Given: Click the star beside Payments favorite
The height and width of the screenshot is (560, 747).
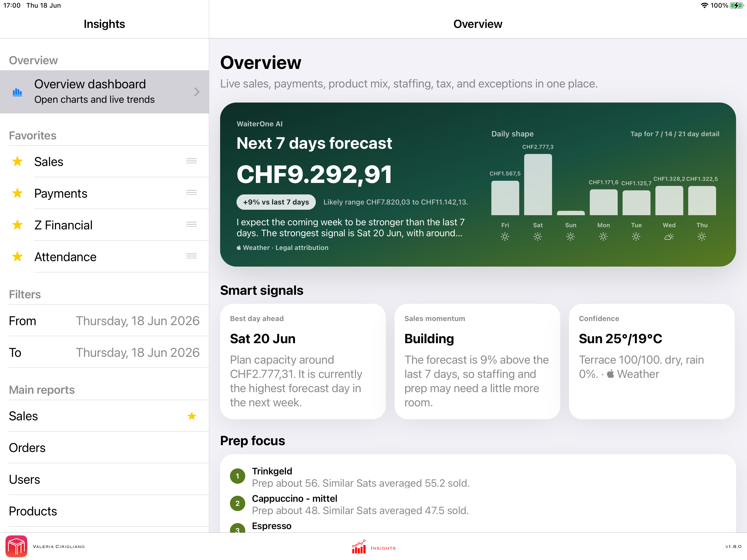Looking at the screenshot, I should tap(17, 194).
